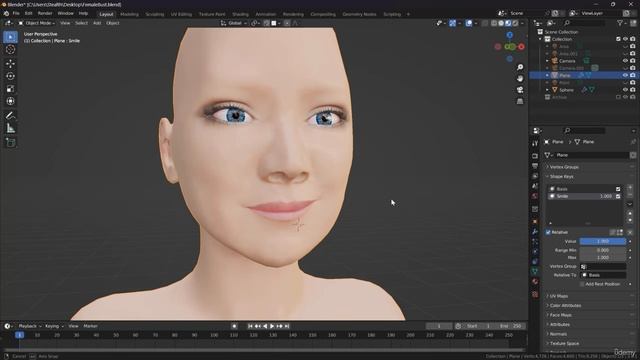Select the Add Cube tool
The height and width of the screenshot is (360, 640).
tap(11, 142)
